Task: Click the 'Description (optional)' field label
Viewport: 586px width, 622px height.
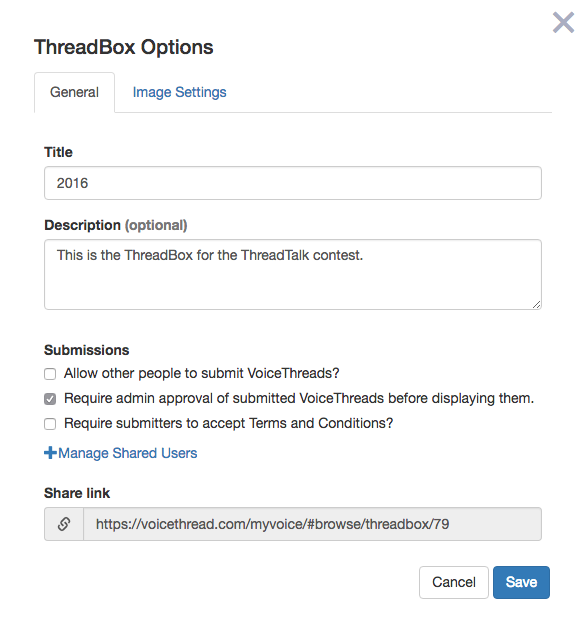Action: (115, 225)
